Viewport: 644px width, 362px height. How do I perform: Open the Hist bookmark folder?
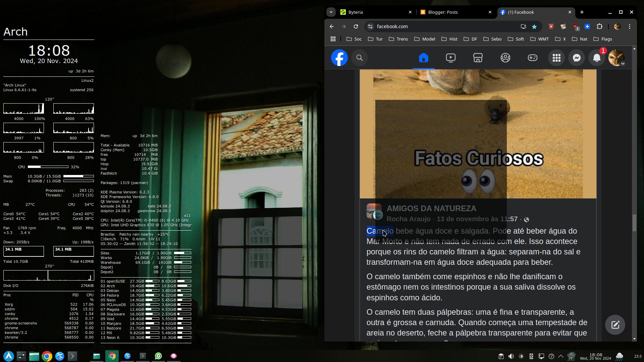[449, 39]
